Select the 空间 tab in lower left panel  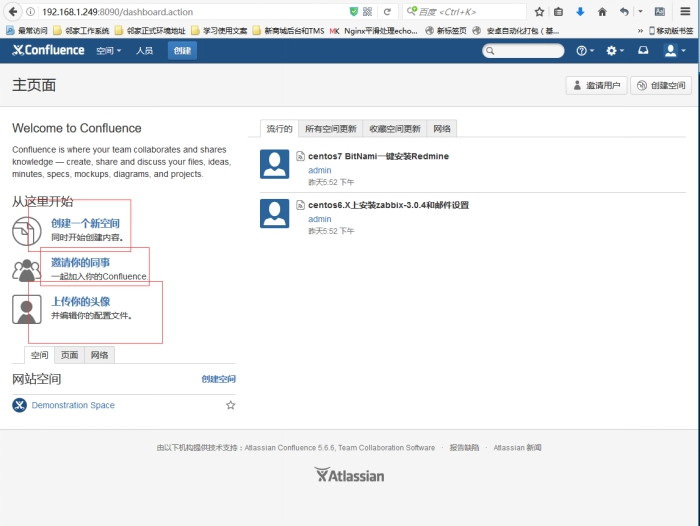tap(39, 355)
